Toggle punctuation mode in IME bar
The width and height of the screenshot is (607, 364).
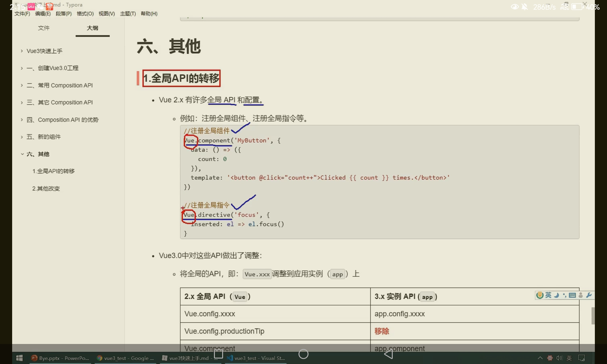point(564,295)
